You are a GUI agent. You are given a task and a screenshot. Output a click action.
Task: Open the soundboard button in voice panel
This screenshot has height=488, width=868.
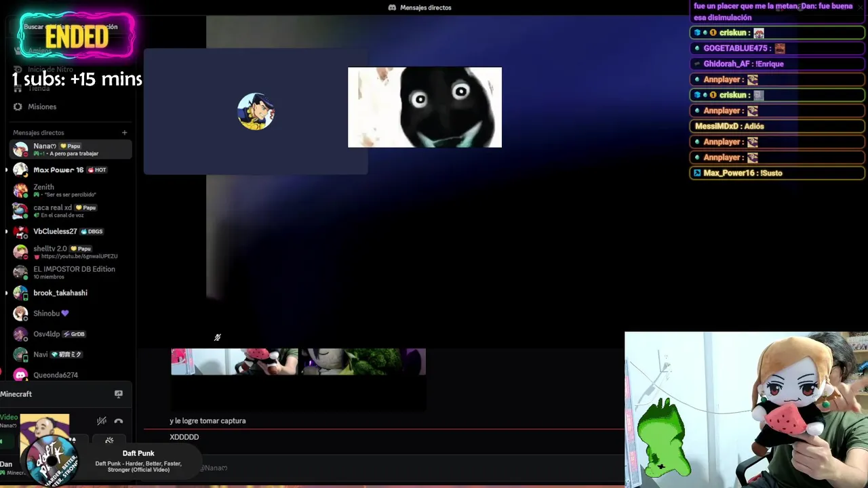pos(109,440)
